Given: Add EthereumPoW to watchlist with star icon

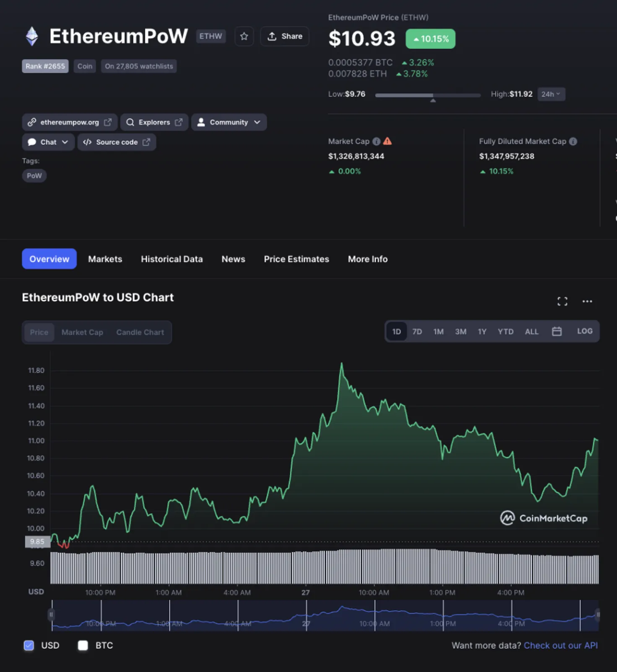Looking at the screenshot, I should pos(244,36).
